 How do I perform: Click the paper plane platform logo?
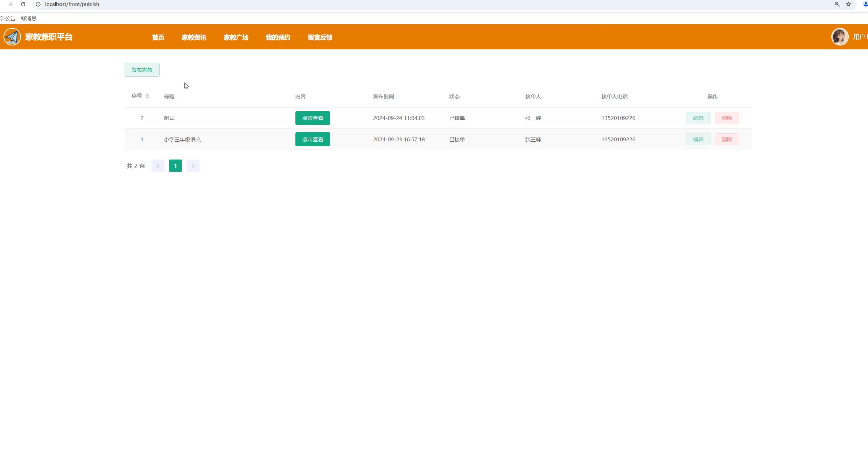pos(12,37)
